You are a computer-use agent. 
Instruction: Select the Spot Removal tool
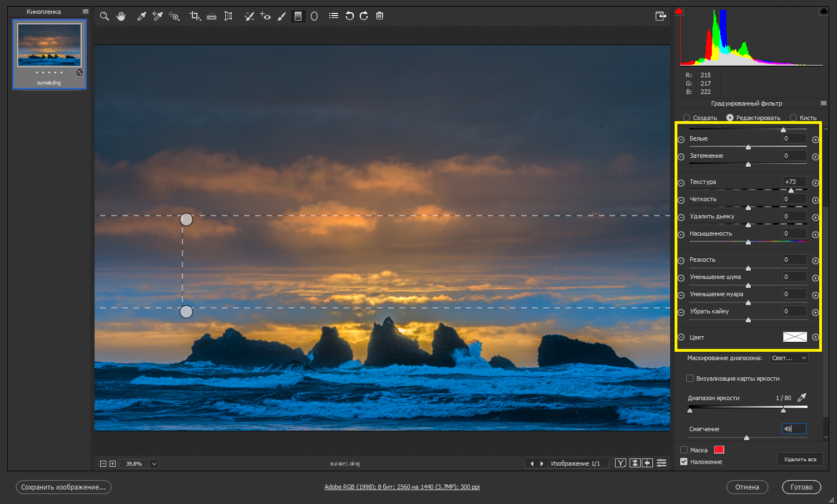[249, 16]
